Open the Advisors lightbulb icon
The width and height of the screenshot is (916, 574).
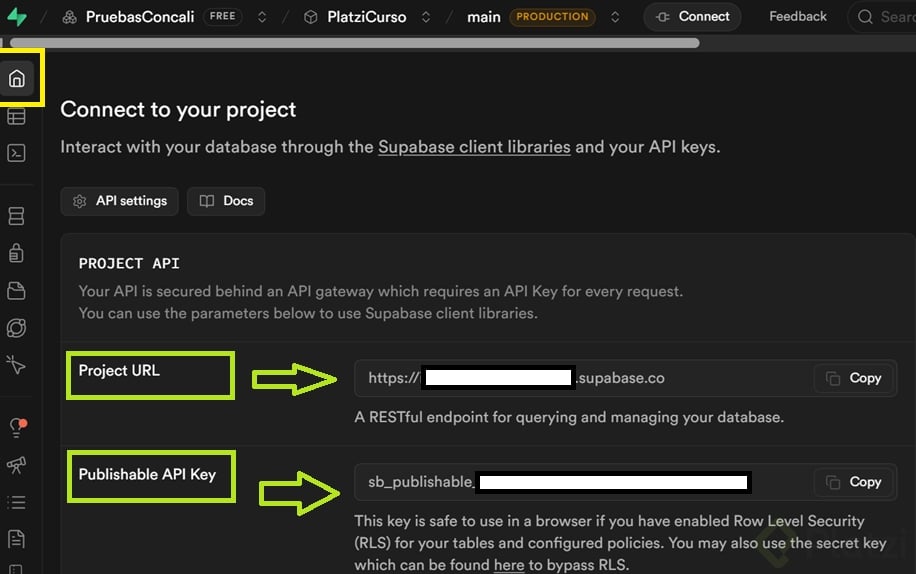pyautogui.click(x=16, y=428)
